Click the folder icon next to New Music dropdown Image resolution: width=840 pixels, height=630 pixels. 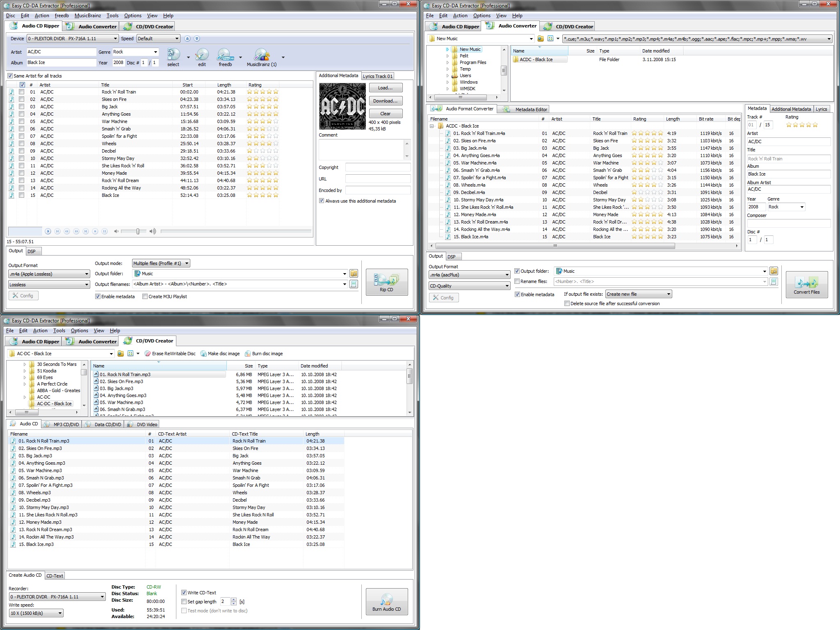(541, 39)
